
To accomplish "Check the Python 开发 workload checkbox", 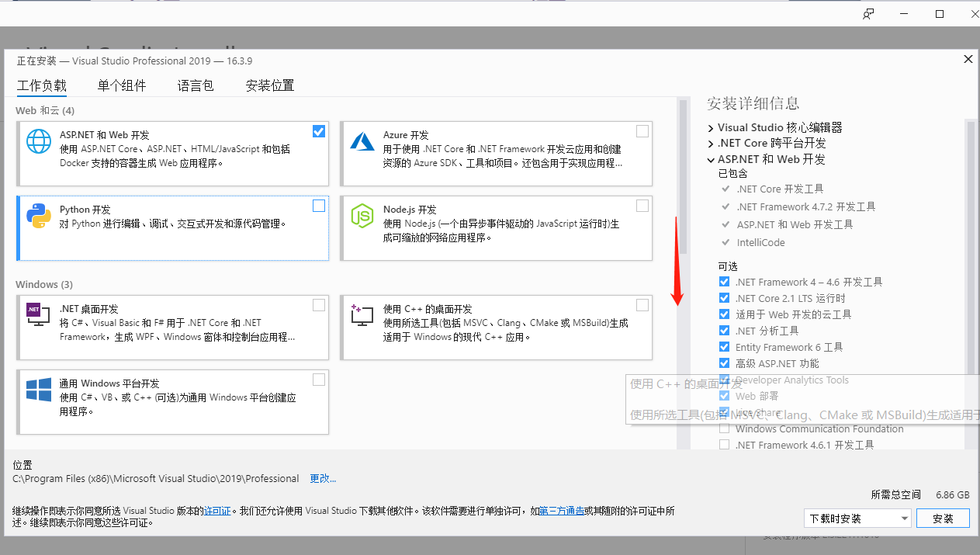I will coord(319,206).
